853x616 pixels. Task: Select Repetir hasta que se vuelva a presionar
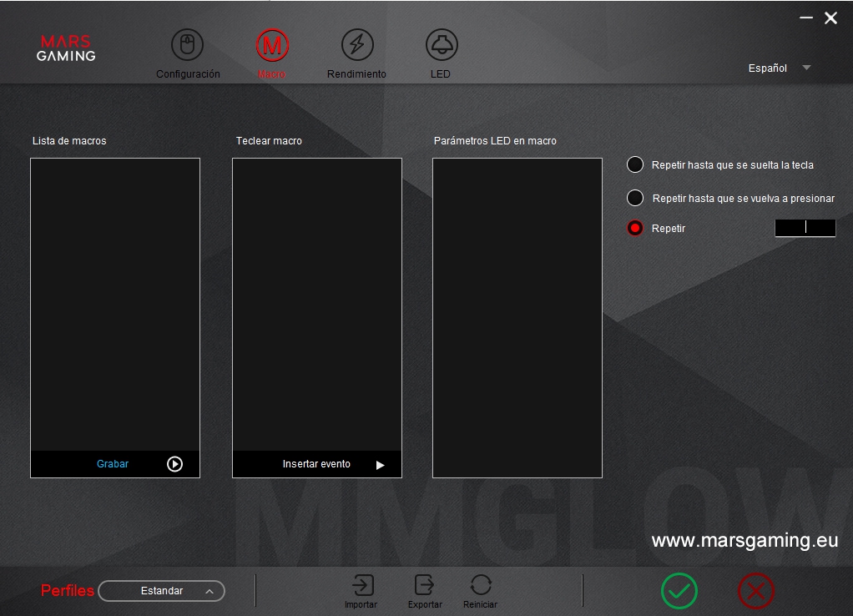[635, 198]
